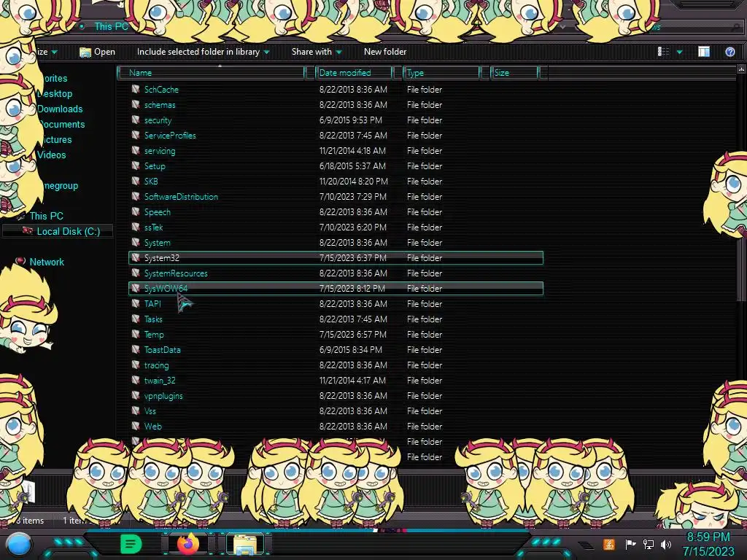Open Desktop in the navigation pane
Screen dimensions: 747x560
coord(54,93)
